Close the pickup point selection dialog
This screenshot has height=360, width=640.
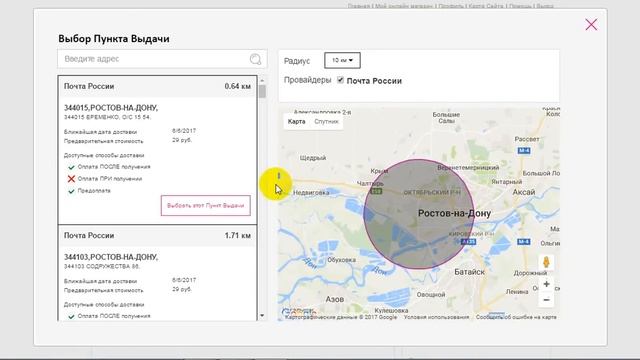591,24
